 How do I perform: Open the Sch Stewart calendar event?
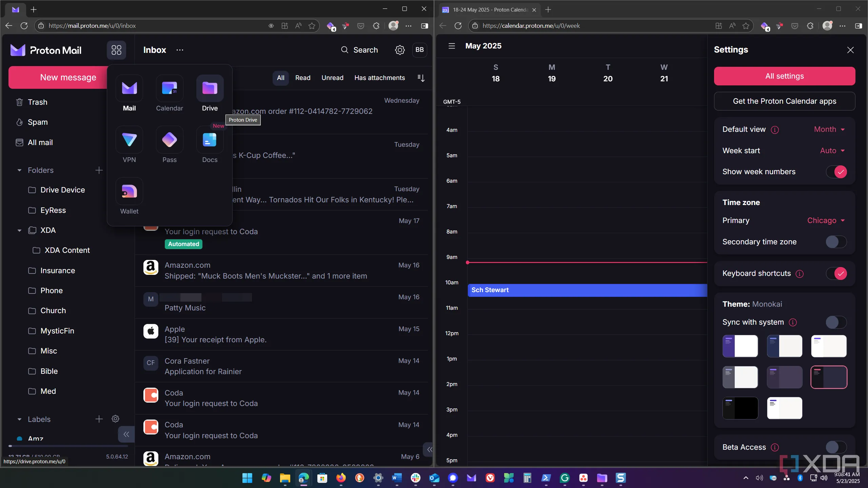[587, 290]
